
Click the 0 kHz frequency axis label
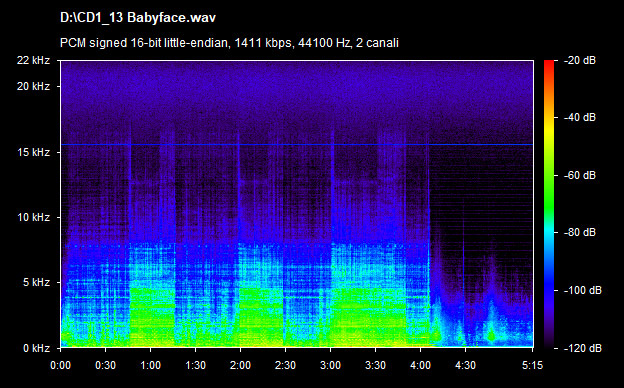pyautogui.click(x=36, y=348)
